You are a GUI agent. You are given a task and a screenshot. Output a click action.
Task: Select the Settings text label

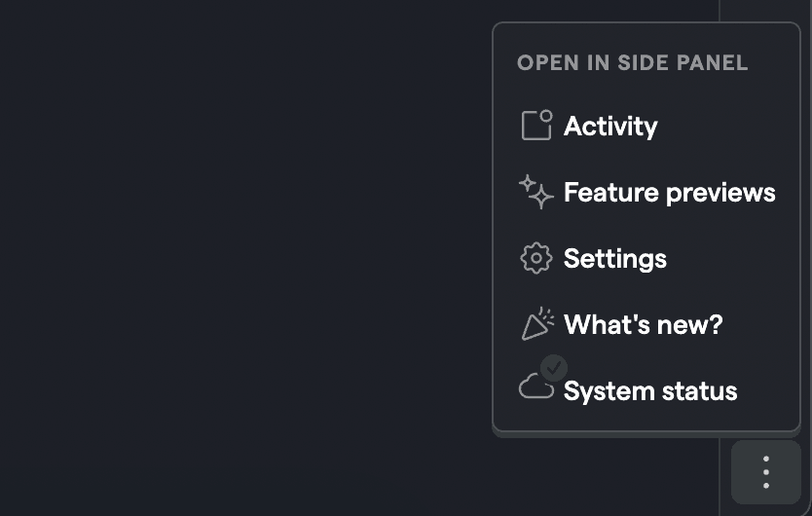[x=614, y=259]
